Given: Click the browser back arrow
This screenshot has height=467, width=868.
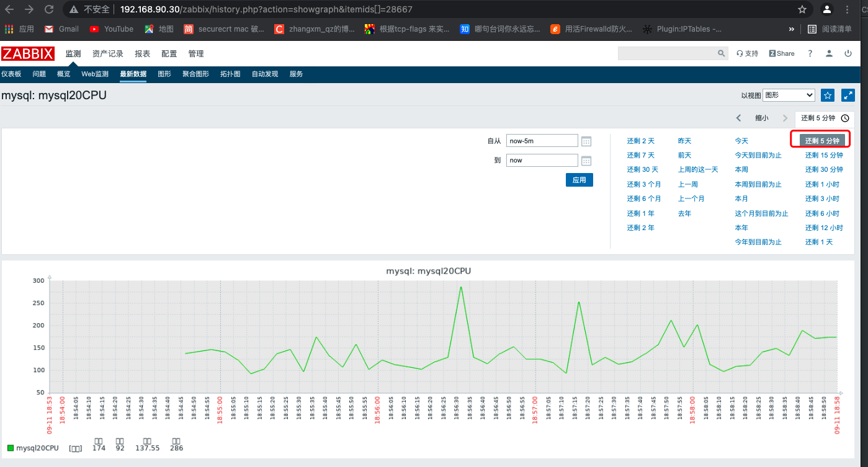Looking at the screenshot, I should 10,9.
